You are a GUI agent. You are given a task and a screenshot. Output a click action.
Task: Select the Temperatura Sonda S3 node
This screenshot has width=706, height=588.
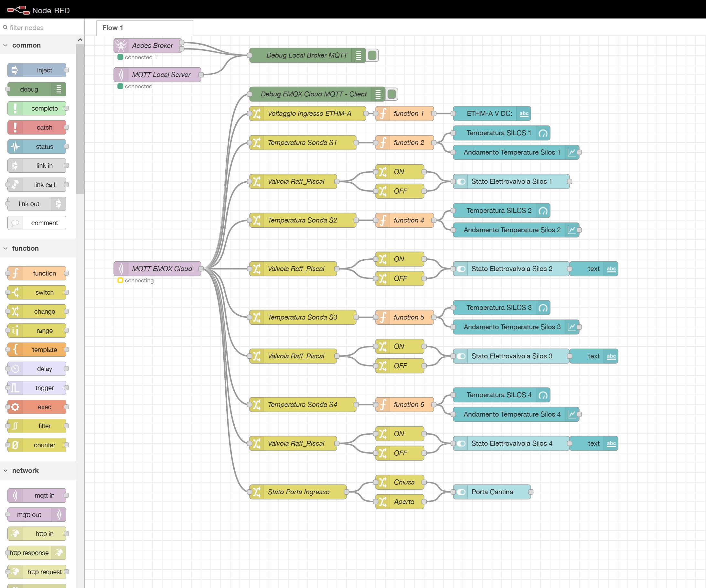pos(303,317)
